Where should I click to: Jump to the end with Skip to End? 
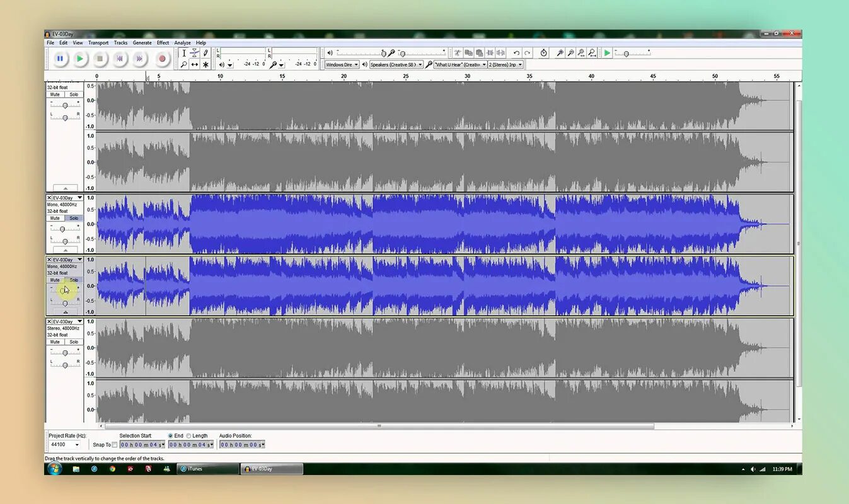[139, 59]
